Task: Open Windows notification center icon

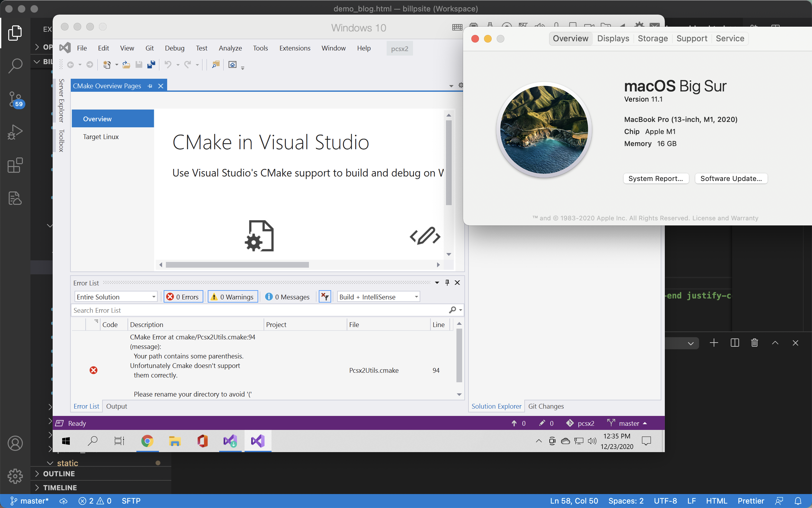Action: click(646, 441)
